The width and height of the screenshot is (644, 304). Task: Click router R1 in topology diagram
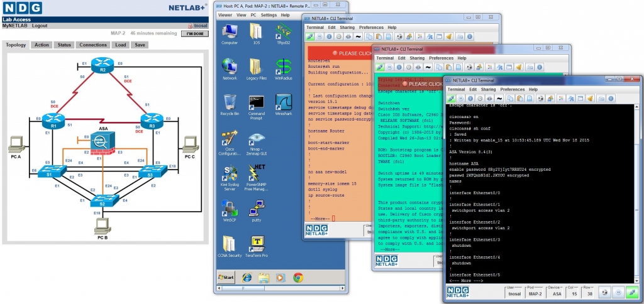point(53,121)
